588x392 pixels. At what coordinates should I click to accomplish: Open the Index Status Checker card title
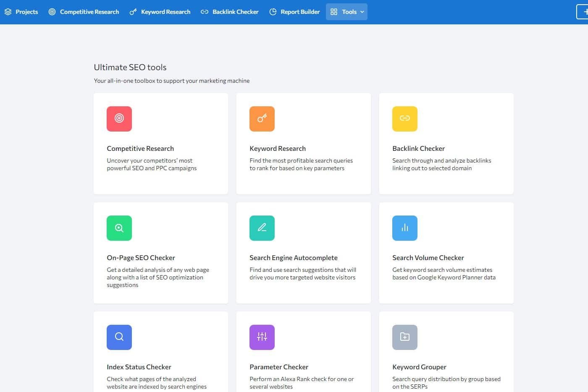point(139,367)
